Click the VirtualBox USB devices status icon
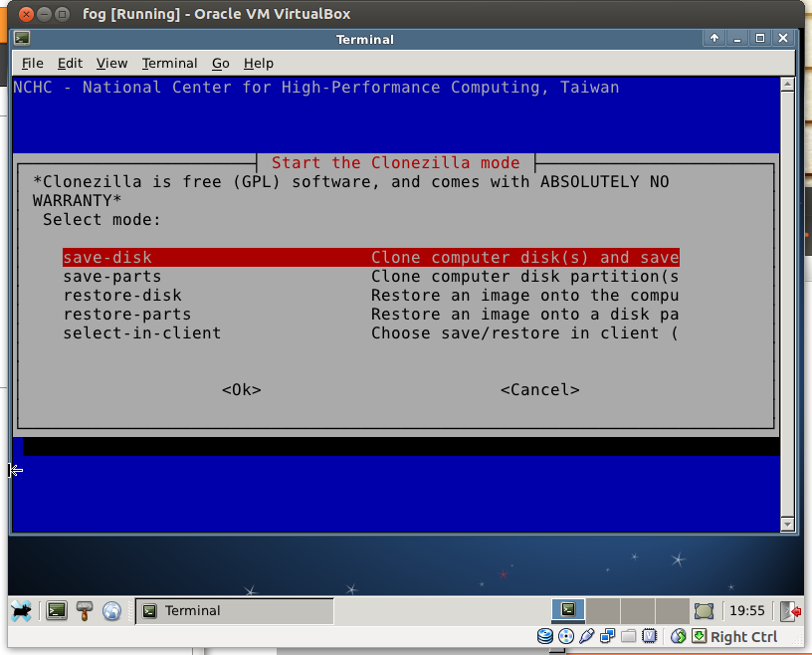The width and height of the screenshot is (812, 655). [587, 636]
